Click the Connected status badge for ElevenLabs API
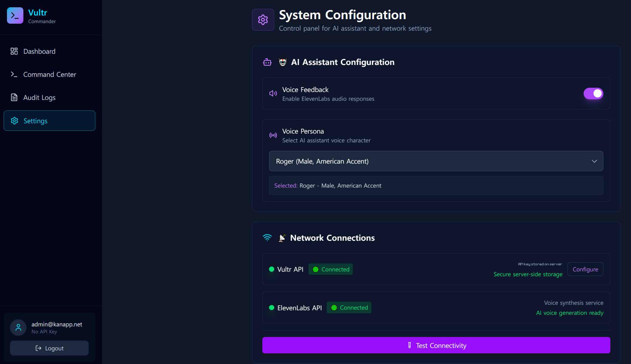The image size is (631, 364). click(x=349, y=308)
